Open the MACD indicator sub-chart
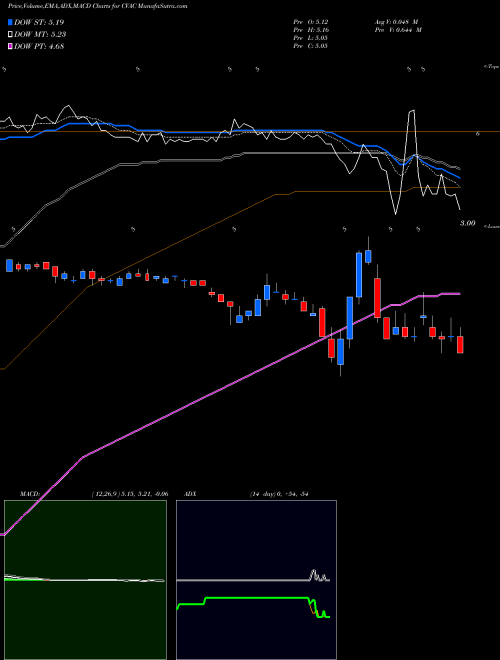This screenshot has width=500, height=660. click(x=85, y=580)
